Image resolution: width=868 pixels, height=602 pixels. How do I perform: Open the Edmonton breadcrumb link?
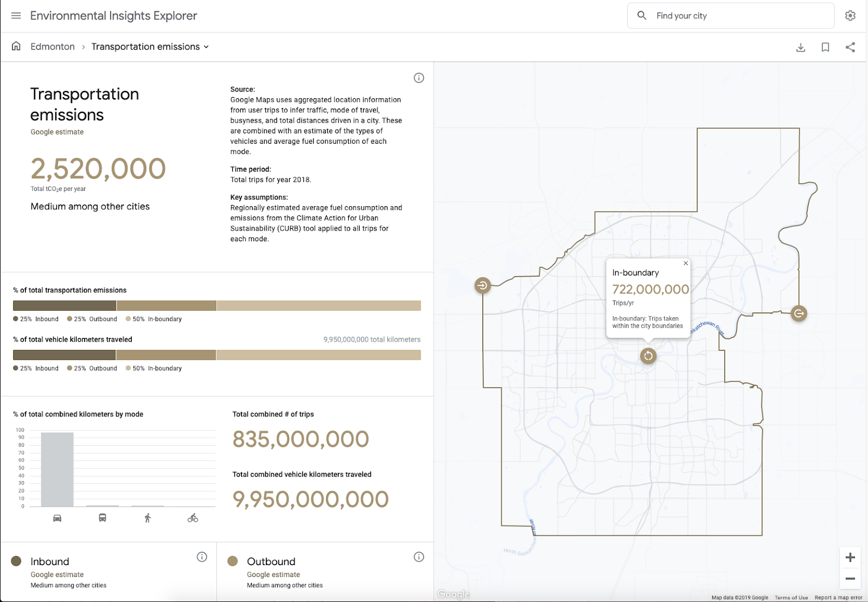pyautogui.click(x=53, y=47)
